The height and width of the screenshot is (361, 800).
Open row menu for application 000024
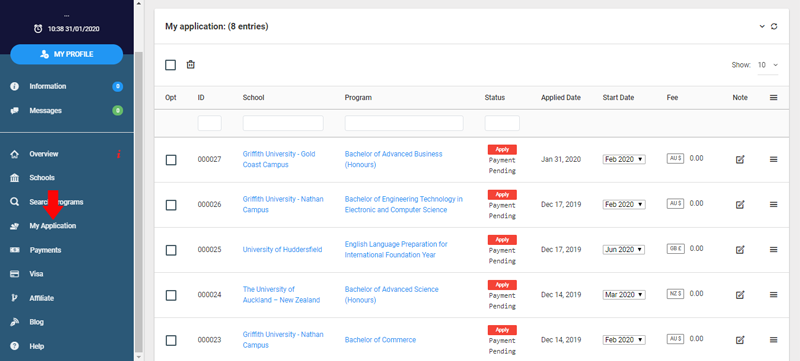click(773, 295)
